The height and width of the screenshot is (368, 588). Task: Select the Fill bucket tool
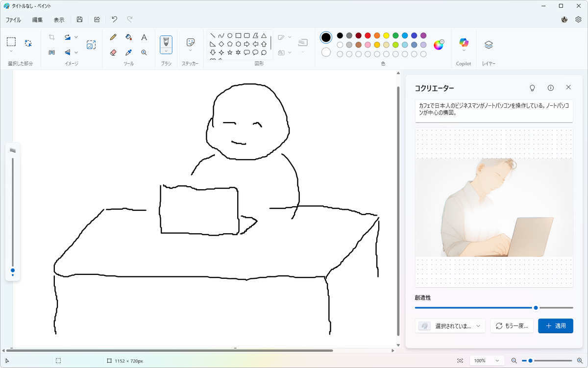[128, 37]
